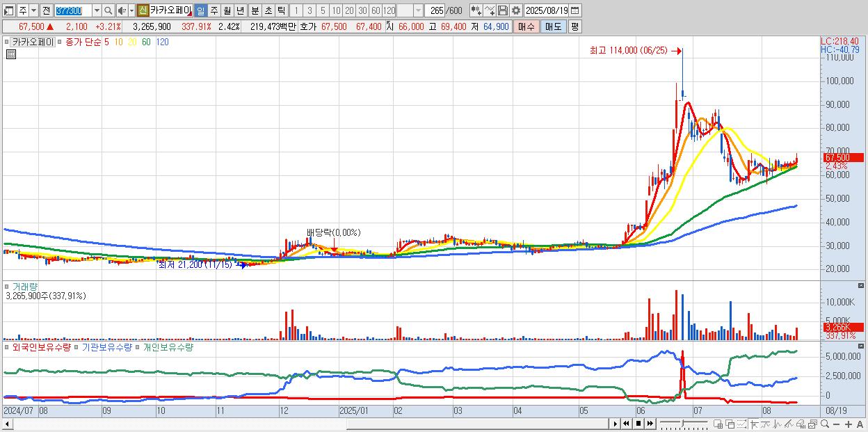Open the empty combo box before 265

(x=410, y=10)
